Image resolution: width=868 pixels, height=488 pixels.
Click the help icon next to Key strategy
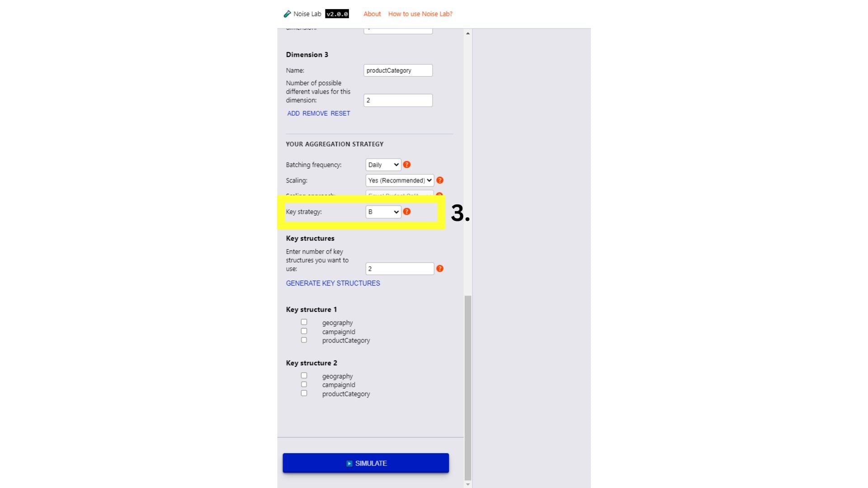click(407, 211)
